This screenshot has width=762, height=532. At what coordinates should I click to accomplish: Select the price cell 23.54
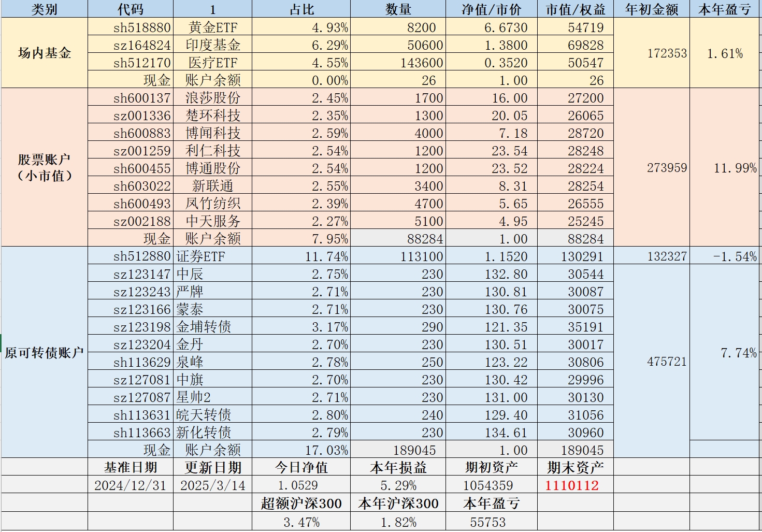(x=492, y=151)
